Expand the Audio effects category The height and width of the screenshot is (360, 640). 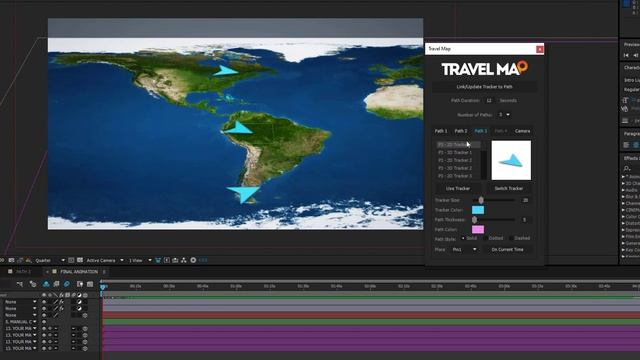[623, 190]
